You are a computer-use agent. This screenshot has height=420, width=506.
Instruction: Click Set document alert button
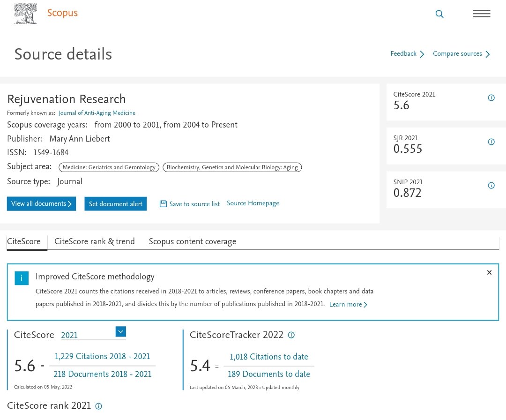coord(116,204)
